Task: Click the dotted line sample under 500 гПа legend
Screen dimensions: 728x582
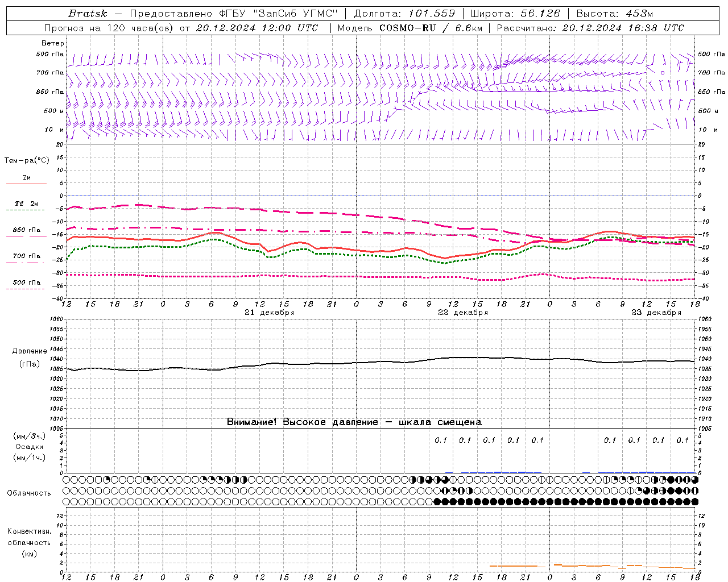Action: [x=26, y=289]
